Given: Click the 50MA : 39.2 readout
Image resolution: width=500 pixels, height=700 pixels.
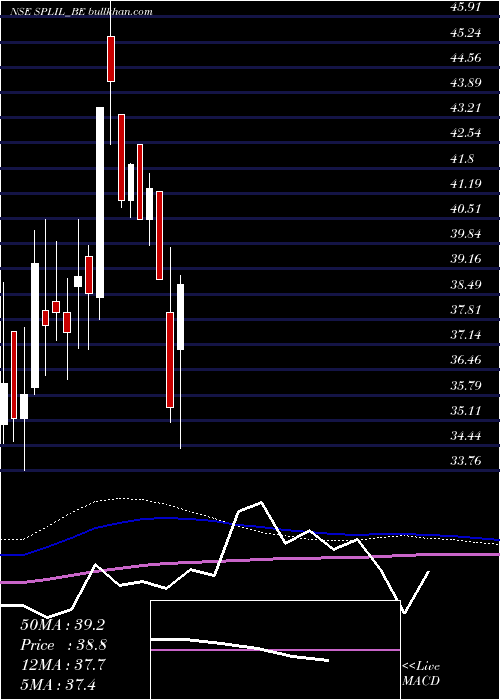Looking at the screenshot, I should pos(62,625).
